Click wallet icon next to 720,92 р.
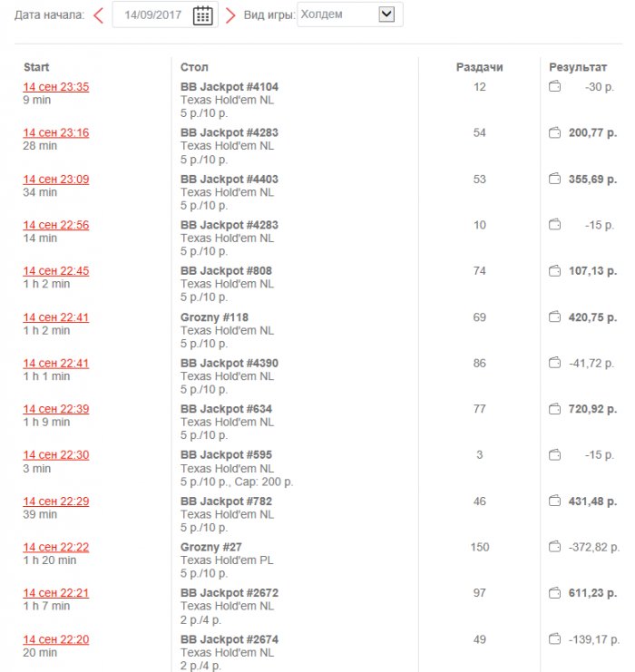Image resolution: width=635 pixels, height=672 pixels. click(555, 409)
